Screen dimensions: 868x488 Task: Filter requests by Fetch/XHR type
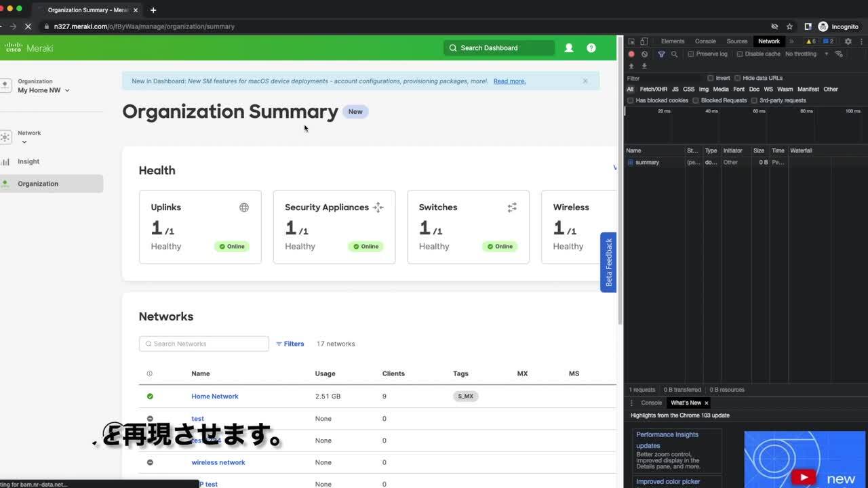point(654,89)
